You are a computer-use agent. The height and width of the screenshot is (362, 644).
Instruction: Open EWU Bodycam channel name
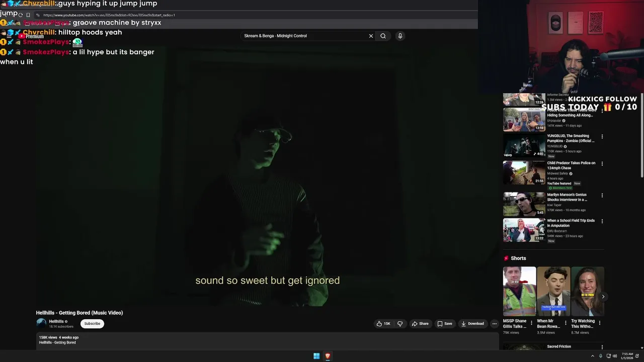point(557,231)
